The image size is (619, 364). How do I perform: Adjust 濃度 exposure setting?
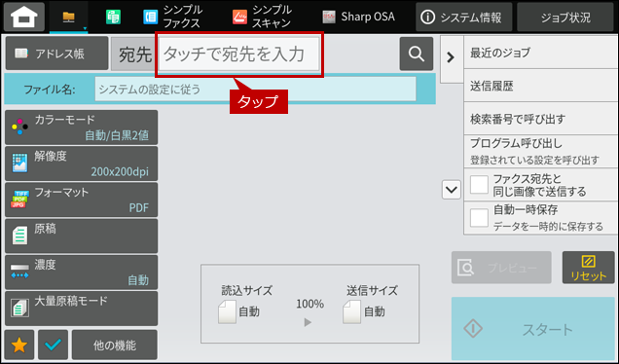coord(82,273)
